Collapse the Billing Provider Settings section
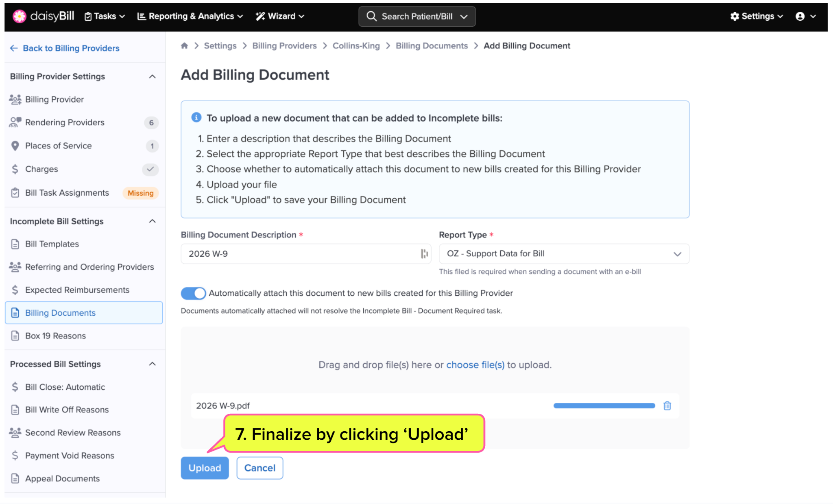The height and width of the screenshot is (504, 833). pyautogui.click(x=152, y=76)
